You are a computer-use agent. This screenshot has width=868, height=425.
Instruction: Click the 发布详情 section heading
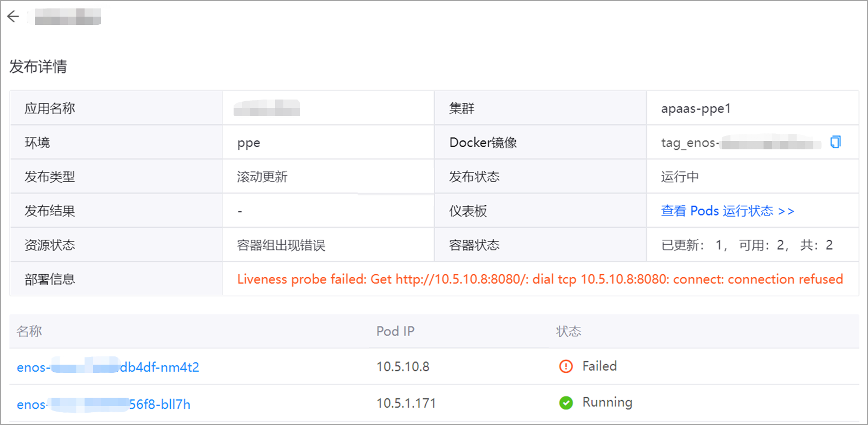(38, 66)
